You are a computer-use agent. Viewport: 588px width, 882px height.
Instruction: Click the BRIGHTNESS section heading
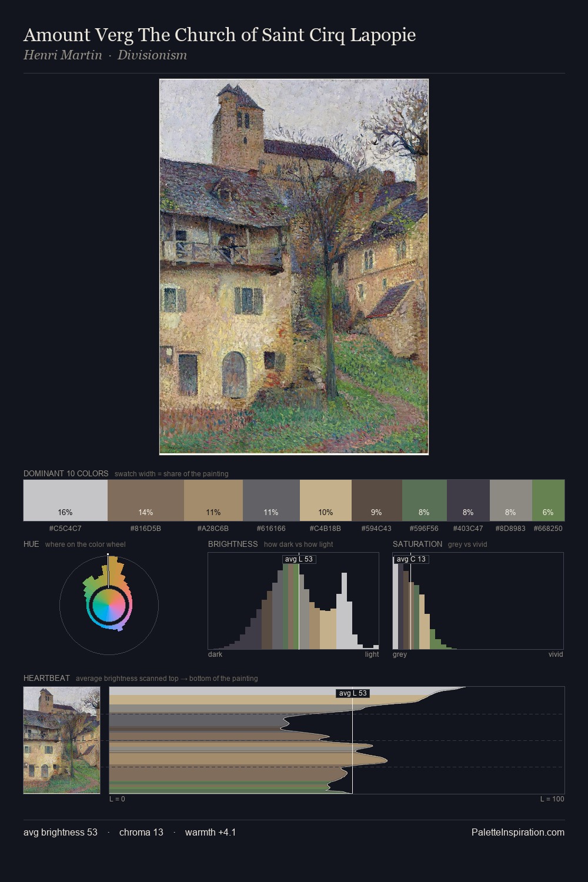tap(233, 544)
